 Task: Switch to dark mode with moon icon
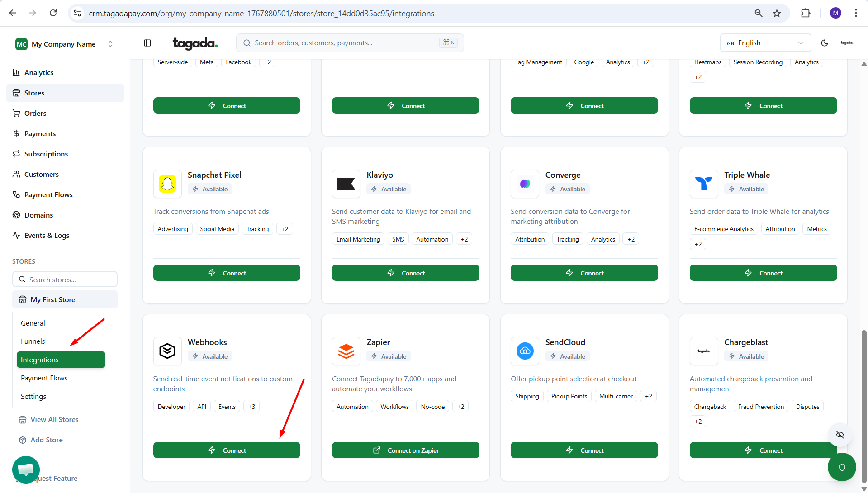(x=824, y=43)
